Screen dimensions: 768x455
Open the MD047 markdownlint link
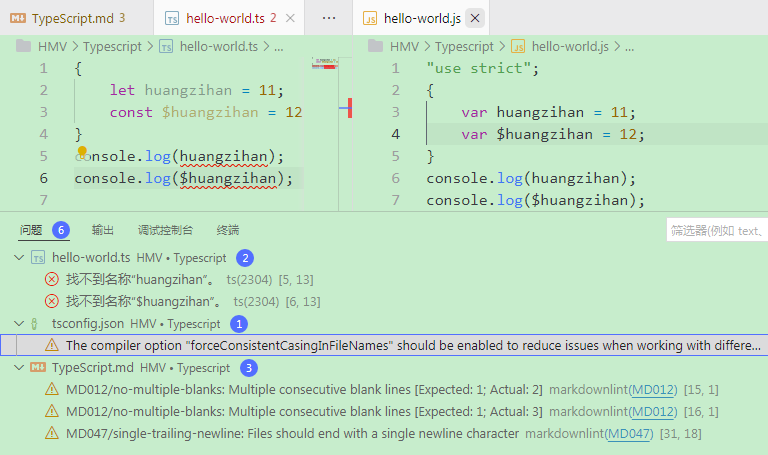629,433
